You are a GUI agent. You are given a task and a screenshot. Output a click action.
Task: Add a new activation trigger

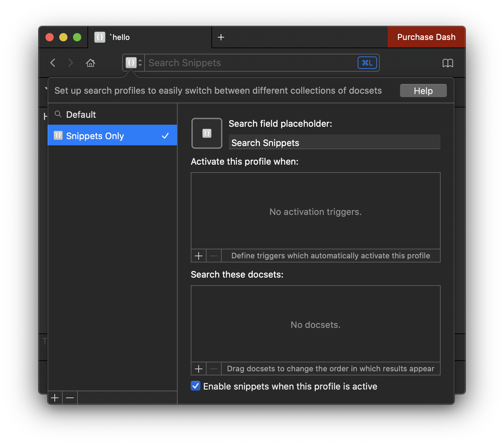pos(199,256)
